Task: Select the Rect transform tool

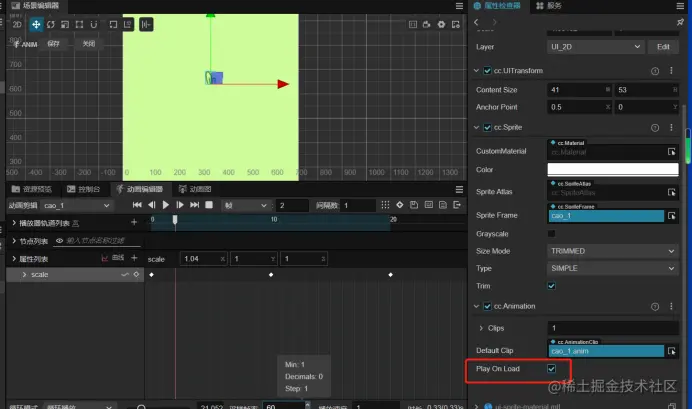Action: pyautogui.click(x=79, y=24)
